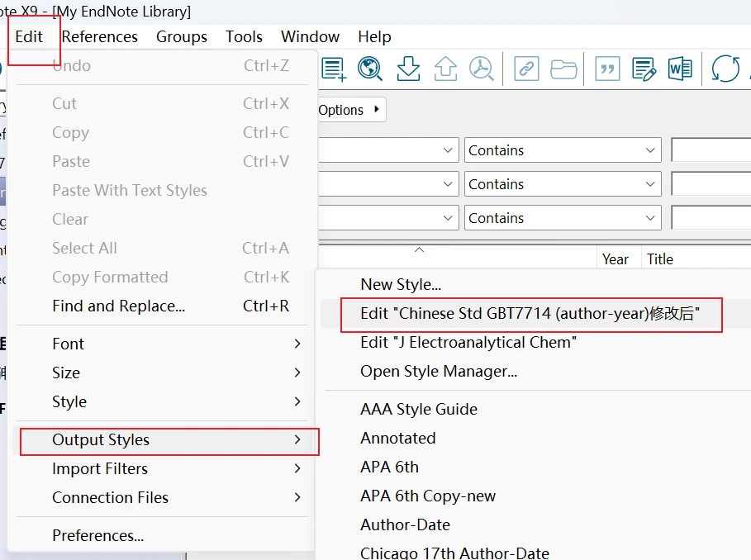Click the Go to Word Processor icon
The width and height of the screenshot is (751, 560).
point(680,69)
